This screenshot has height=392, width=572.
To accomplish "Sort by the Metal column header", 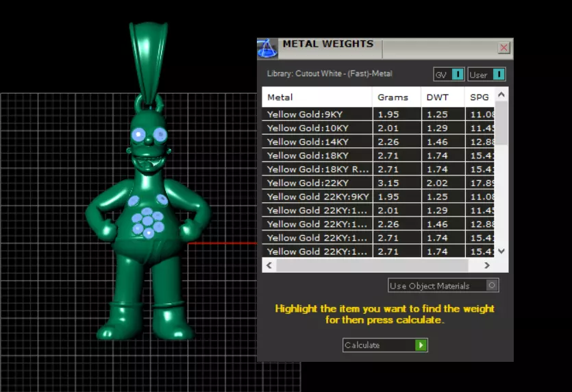I will point(317,97).
